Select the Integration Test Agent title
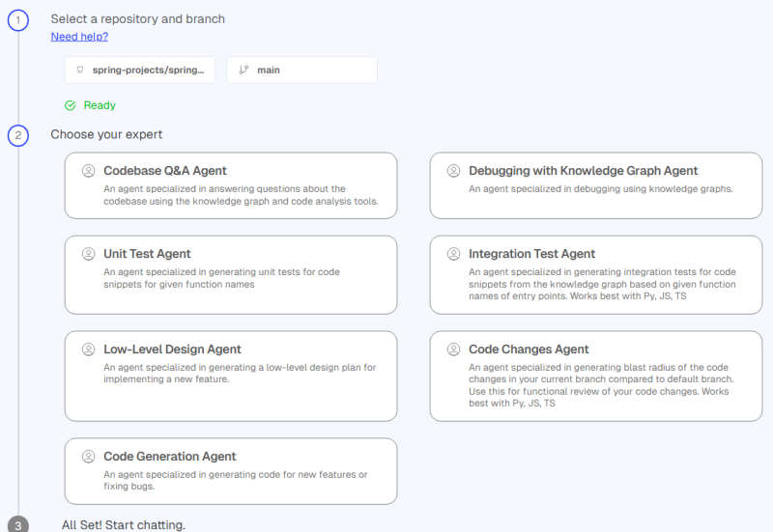 (531, 254)
